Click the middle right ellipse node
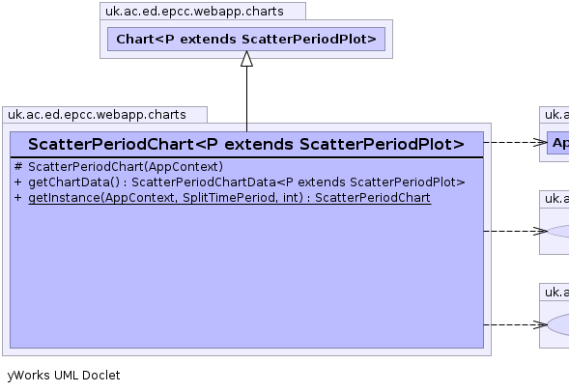The width and height of the screenshot is (569, 392). click(558, 232)
